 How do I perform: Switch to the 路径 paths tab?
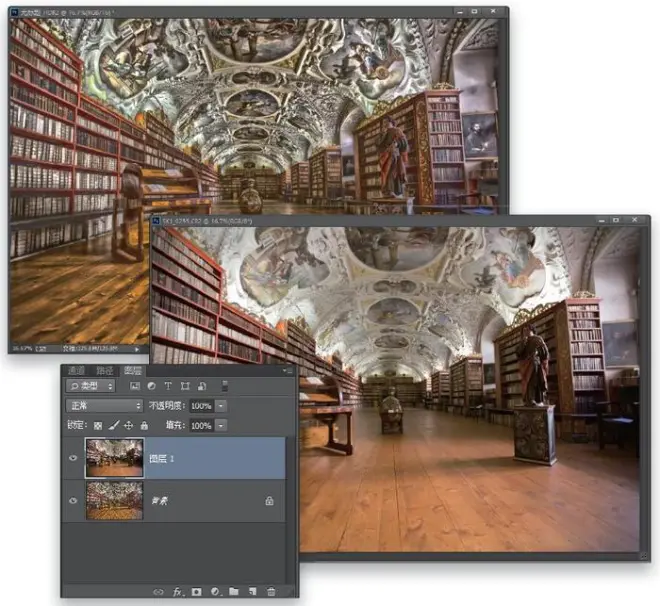(104, 370)
